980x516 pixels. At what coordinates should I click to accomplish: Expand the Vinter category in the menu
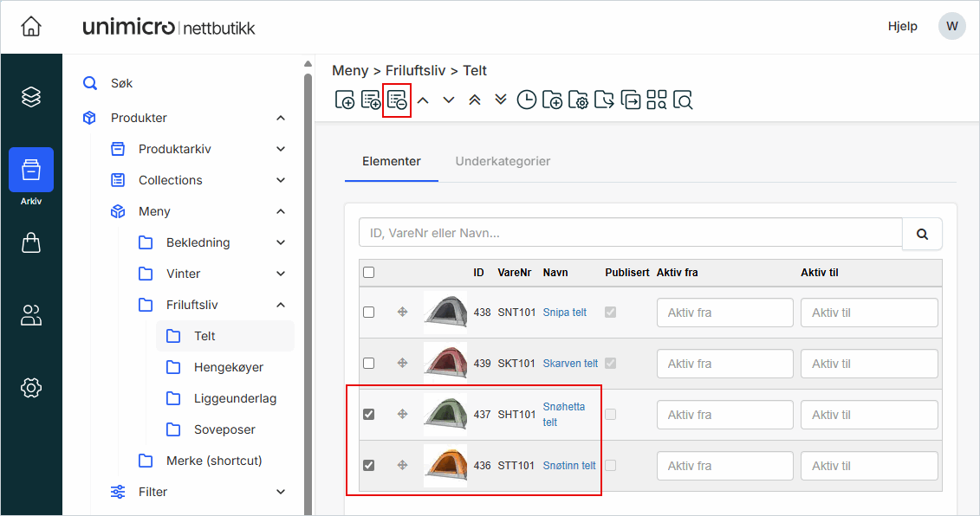tap(280, 273)
